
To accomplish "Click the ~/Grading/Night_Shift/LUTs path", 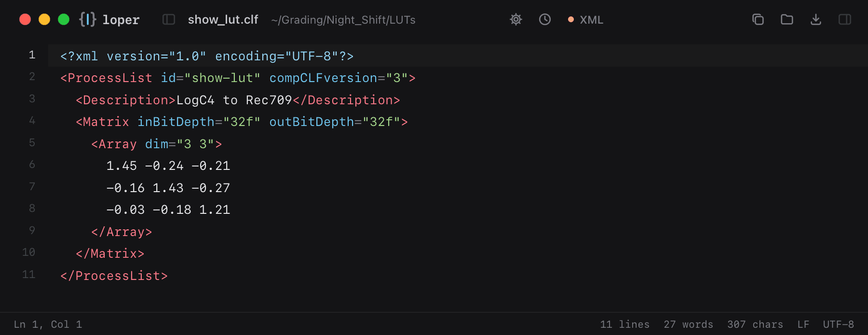I will point(343,20).
